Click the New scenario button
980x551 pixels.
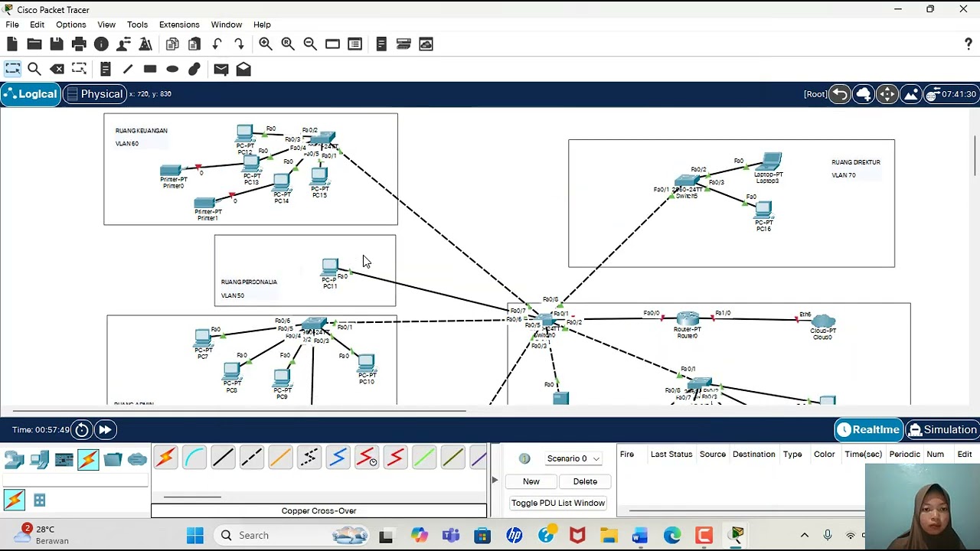[531, 481]
